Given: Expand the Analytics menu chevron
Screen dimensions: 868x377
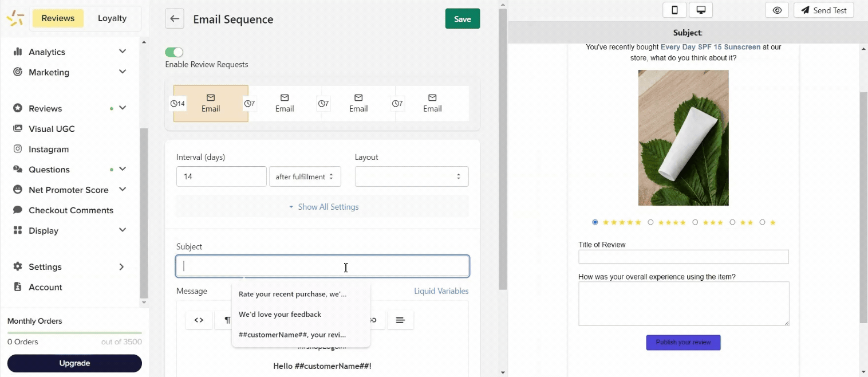Looking at the screenshot, I should tap(123, 52).
